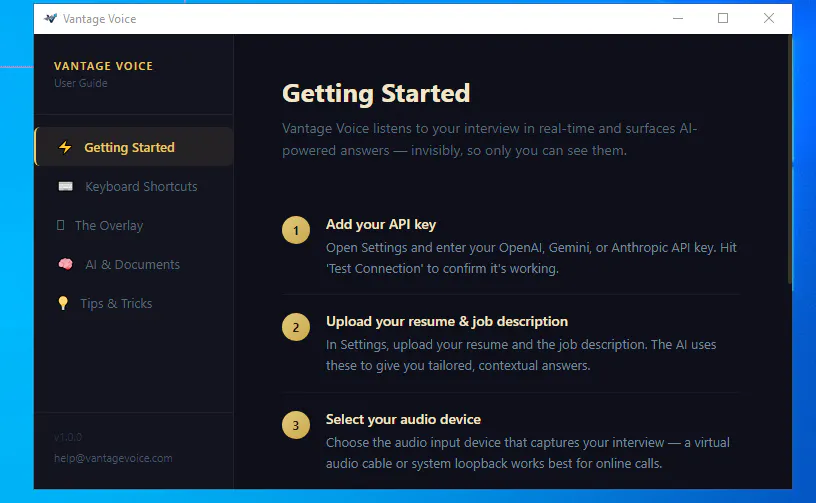Click the step 1 number badge

click(x=296, y=230)
